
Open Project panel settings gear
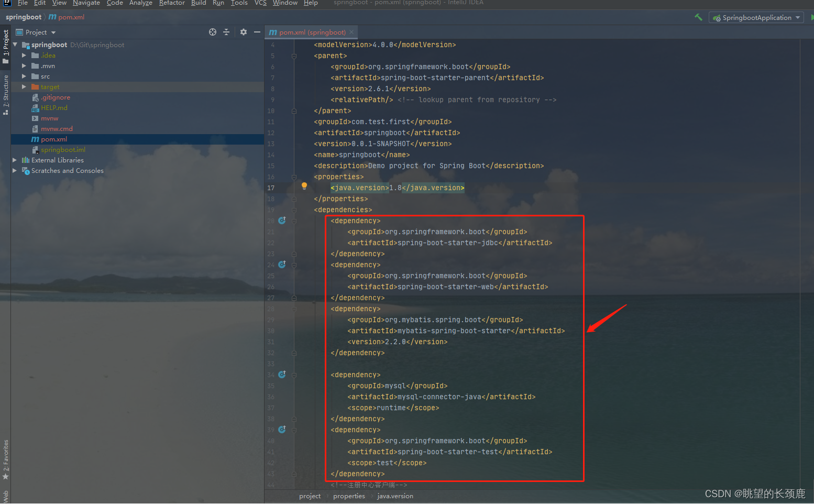tap(244, 32)
